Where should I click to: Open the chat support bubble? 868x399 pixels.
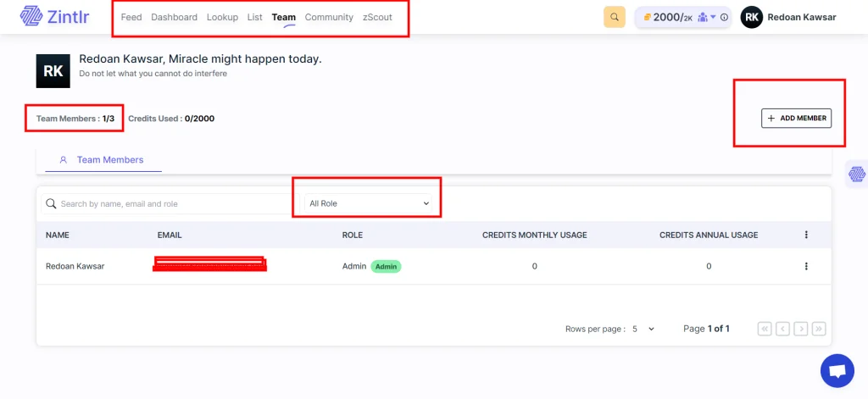click(837, 370)
